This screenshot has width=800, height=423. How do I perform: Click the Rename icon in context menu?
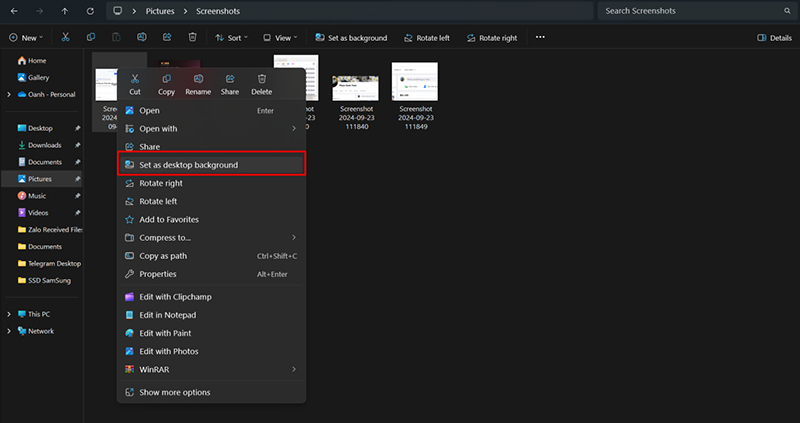198,79
